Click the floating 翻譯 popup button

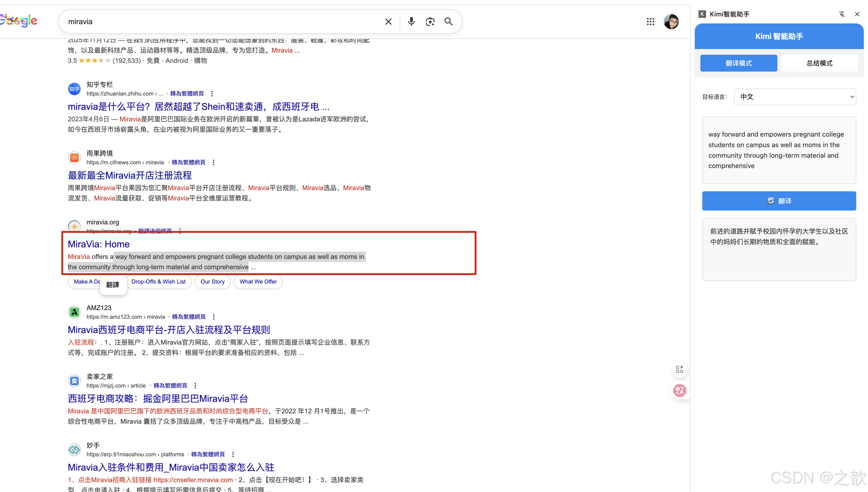pos(113,284)
